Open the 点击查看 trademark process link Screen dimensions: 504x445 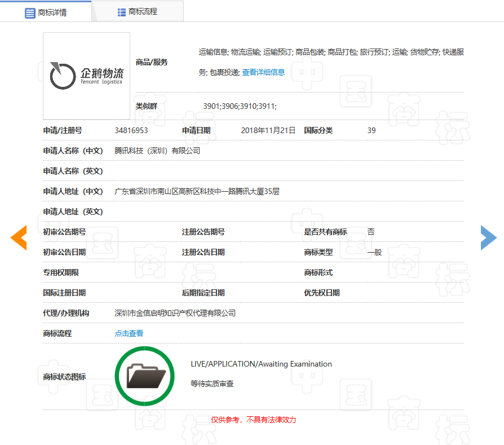(x=129, y=333)
